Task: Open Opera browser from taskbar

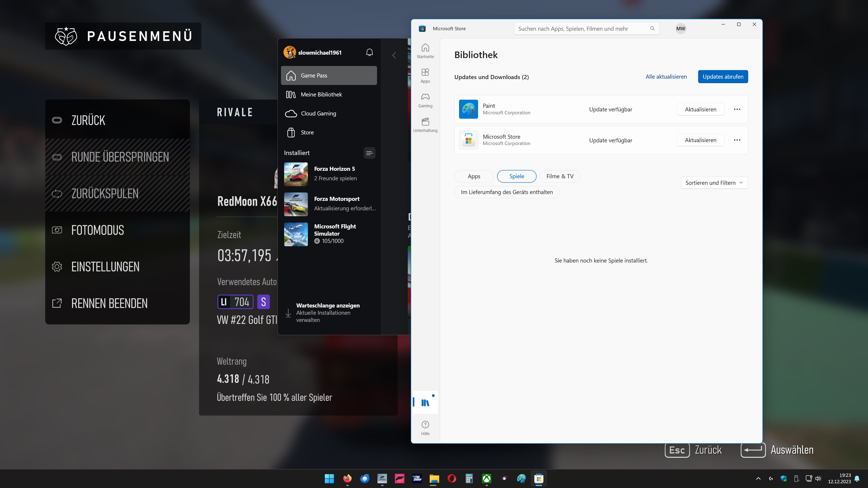Action: pyautogui.click(x=452, y=479)
